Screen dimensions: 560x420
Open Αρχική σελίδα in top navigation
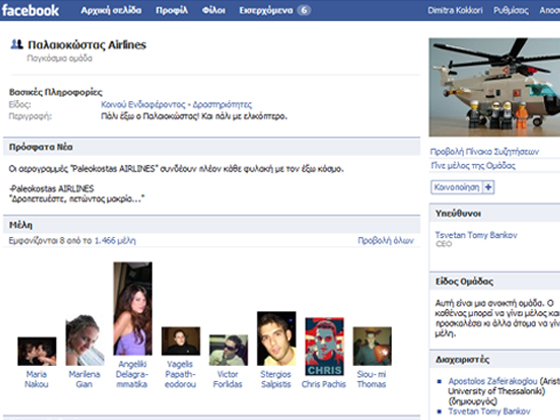pyautogui.click(x=111, y=10)
